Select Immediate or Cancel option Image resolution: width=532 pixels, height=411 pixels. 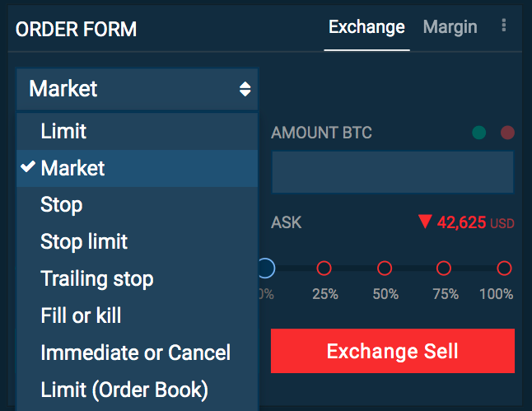point(137,353)
